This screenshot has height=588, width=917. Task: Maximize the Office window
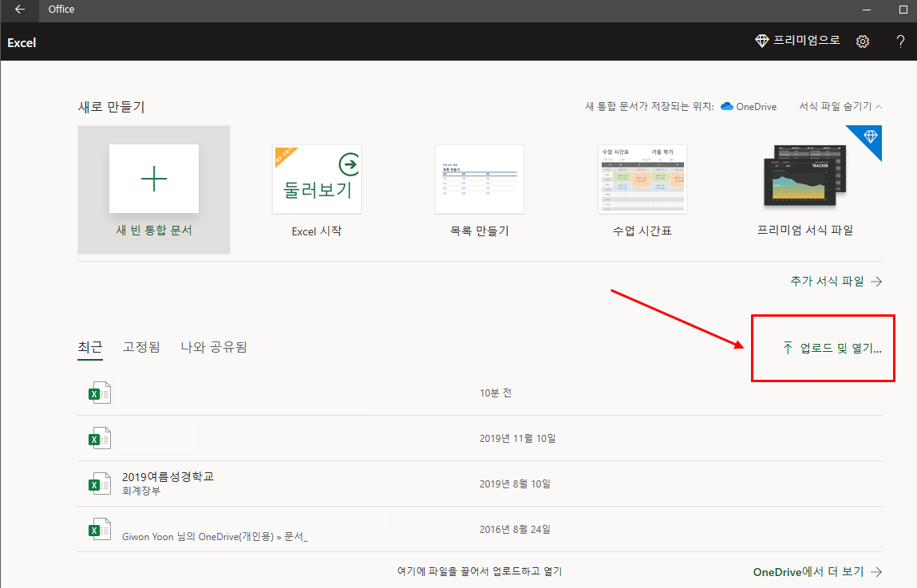(x=903, y=10)
